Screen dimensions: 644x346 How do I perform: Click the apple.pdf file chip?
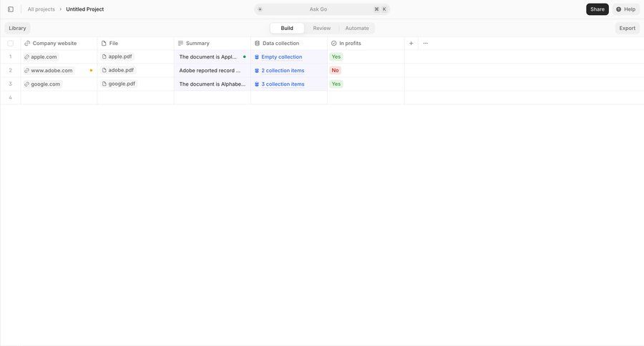click(x=117, y=56)
